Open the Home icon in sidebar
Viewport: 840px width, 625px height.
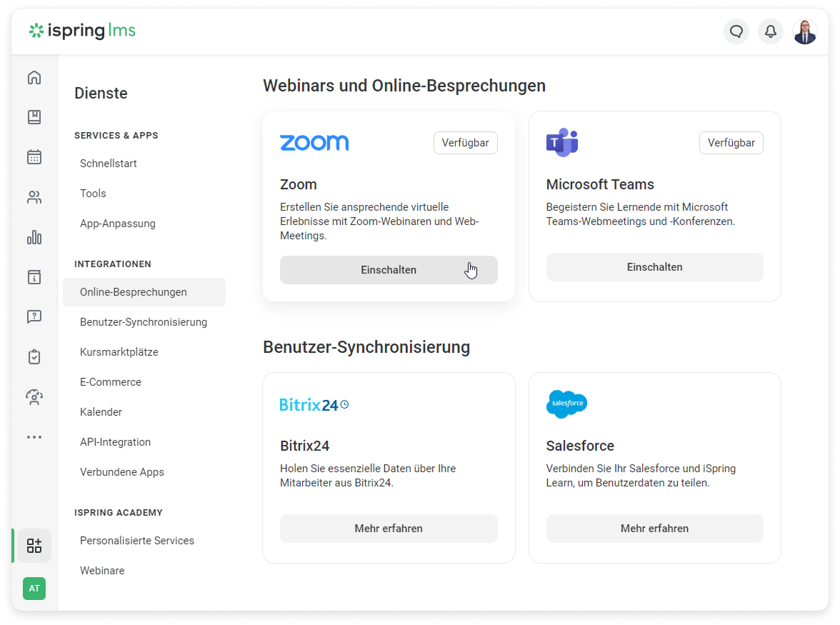[34, 78]
